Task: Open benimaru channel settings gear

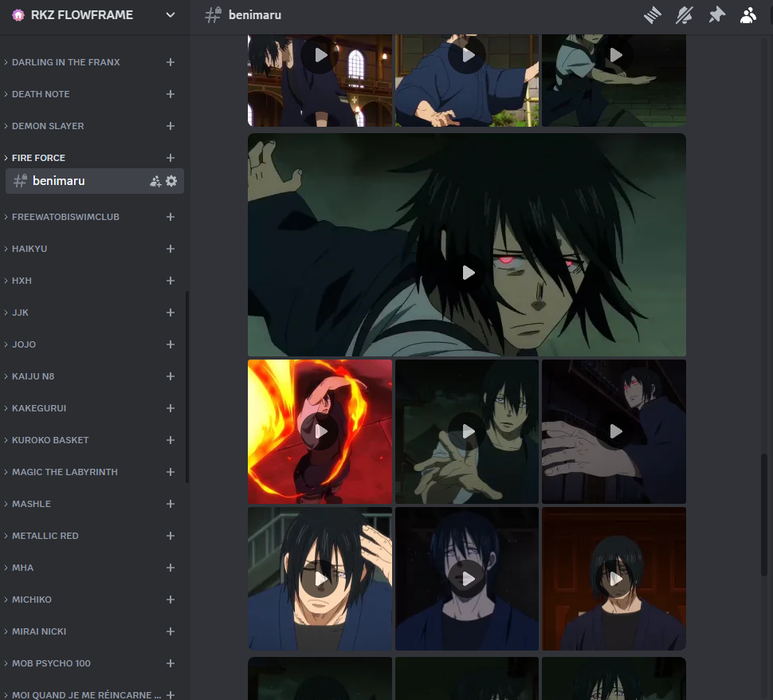Action: 171,181
